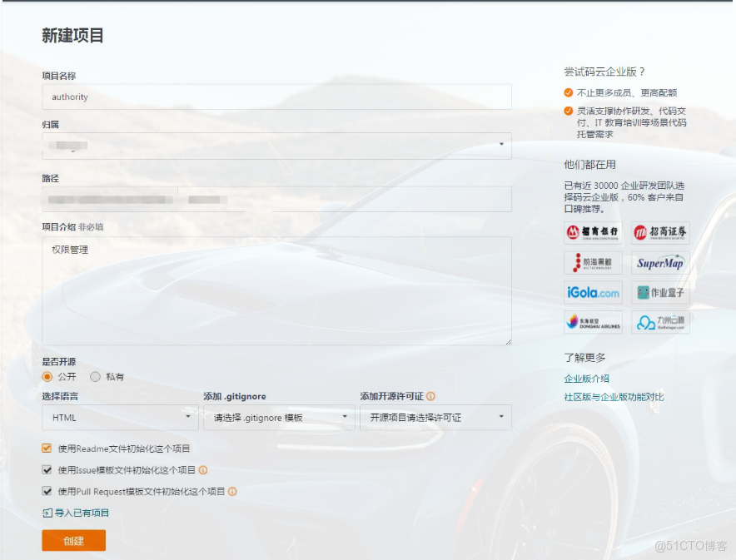Select the 私有 radio button
This screenshot has width=736, height=560.
(x=96, y=376)
